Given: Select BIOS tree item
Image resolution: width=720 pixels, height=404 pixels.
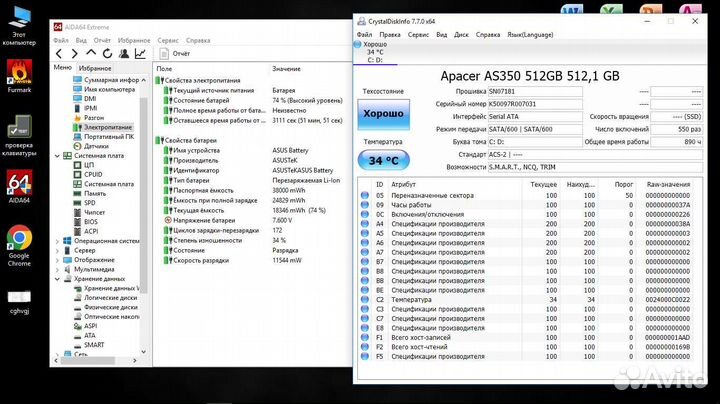Looking at the screenshot, I should point(86,222).
